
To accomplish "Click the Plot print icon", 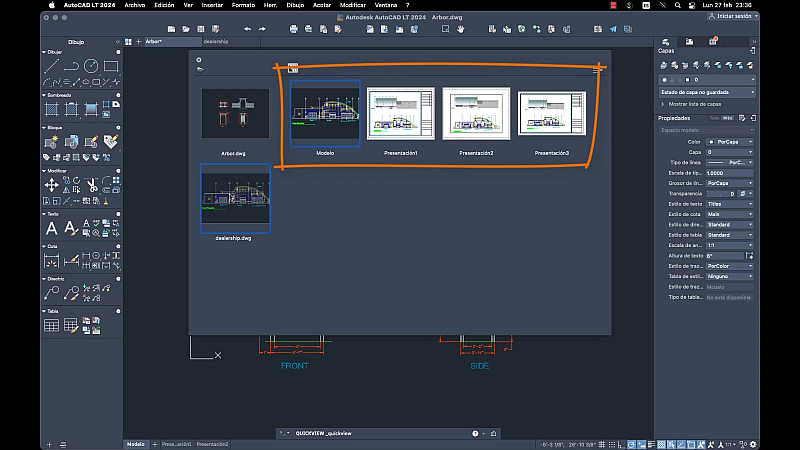I will tap(293, 29).
